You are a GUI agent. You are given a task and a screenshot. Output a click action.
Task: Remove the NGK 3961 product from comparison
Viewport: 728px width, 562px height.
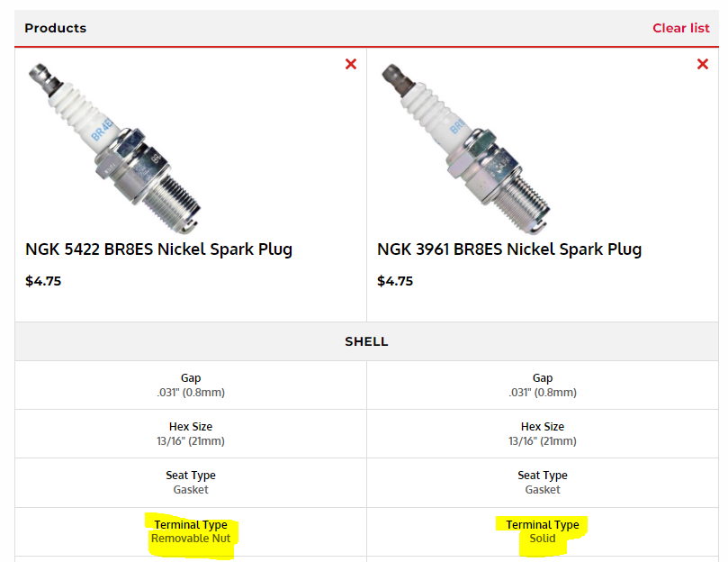pos(703,64)
